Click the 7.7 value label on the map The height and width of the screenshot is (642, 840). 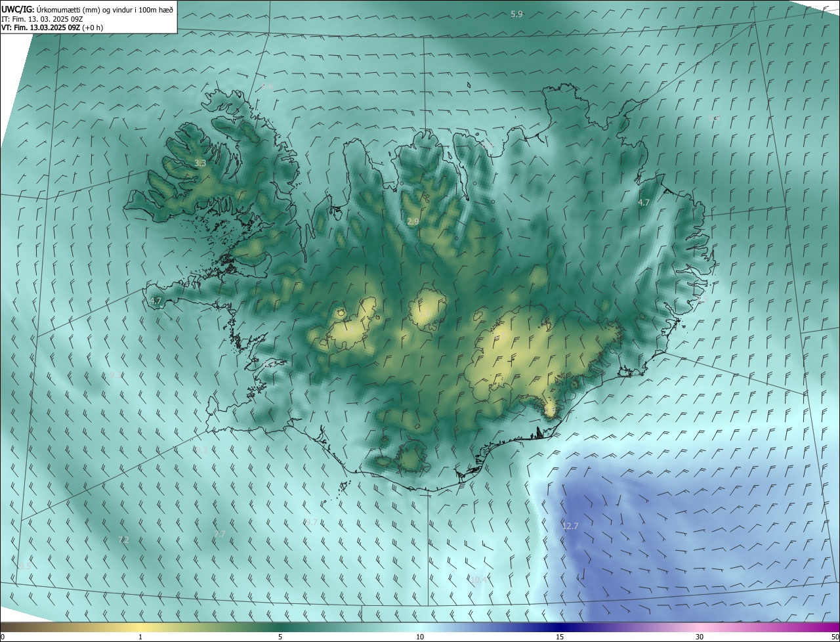pyautogui.click(x=220, y=534)
